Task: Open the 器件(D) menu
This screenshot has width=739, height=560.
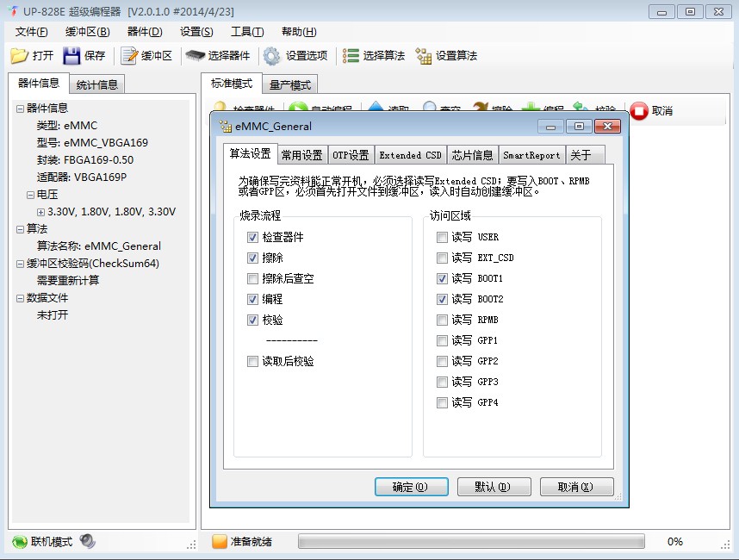Action: click(145, 32)
